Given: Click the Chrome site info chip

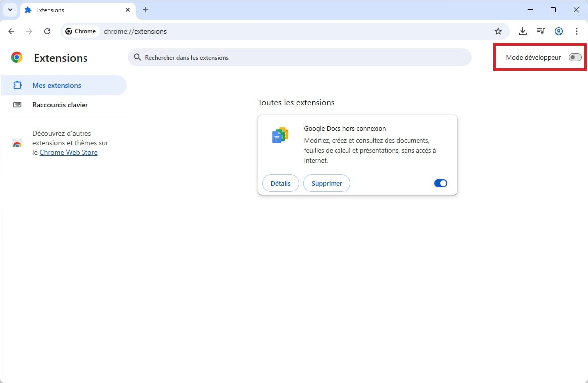Looking at the screenshot, I should (x=81, y=31).
